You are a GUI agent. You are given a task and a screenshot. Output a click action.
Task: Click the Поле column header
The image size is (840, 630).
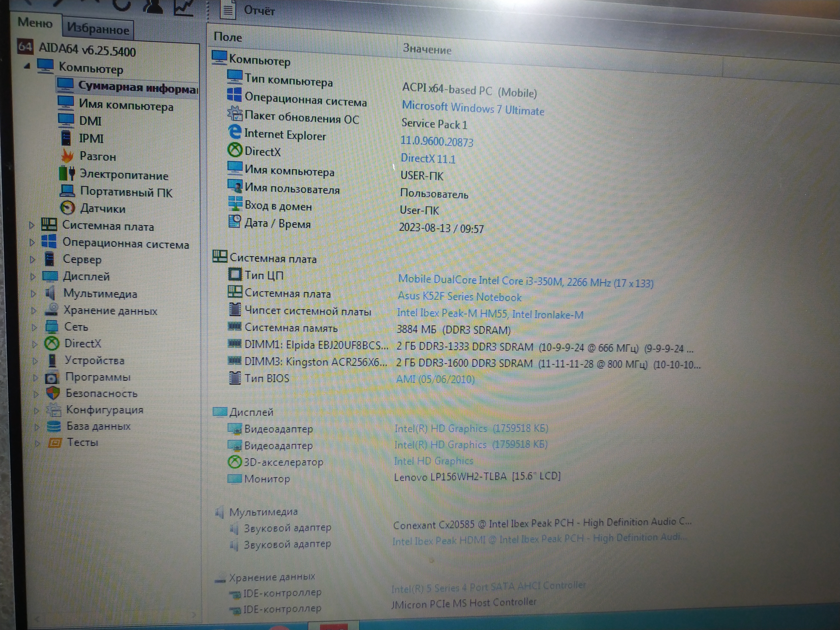228,37
